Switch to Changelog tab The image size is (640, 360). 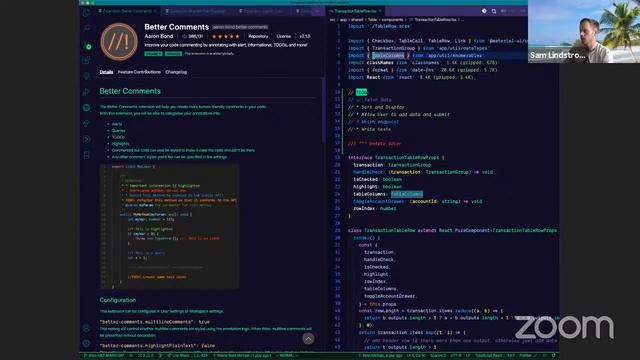click(176, 72)
